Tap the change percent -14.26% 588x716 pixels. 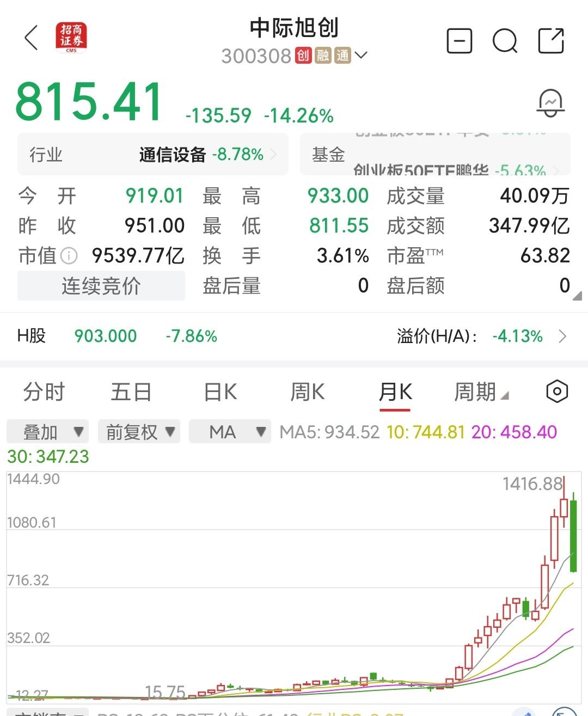pos(298,115)
